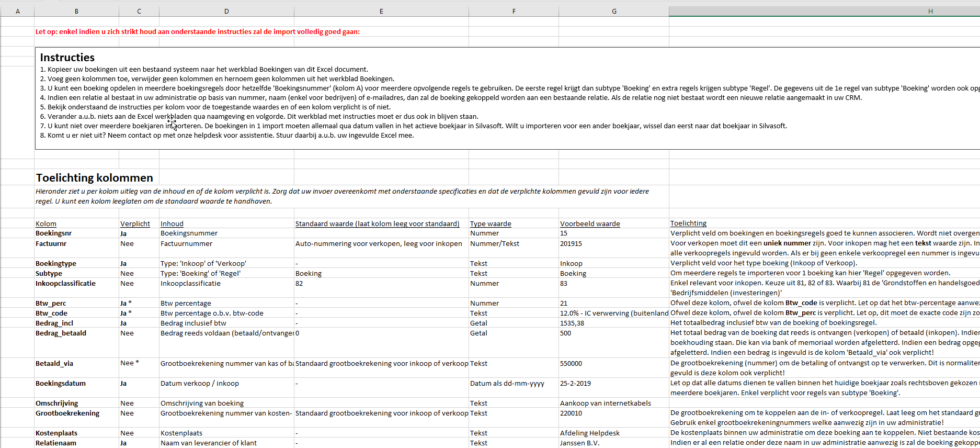The height and width of the screenshot is (448, 980).
Task: Click instruction line 1 about Kopieer uw boekingen
Action: click(204, 69)
